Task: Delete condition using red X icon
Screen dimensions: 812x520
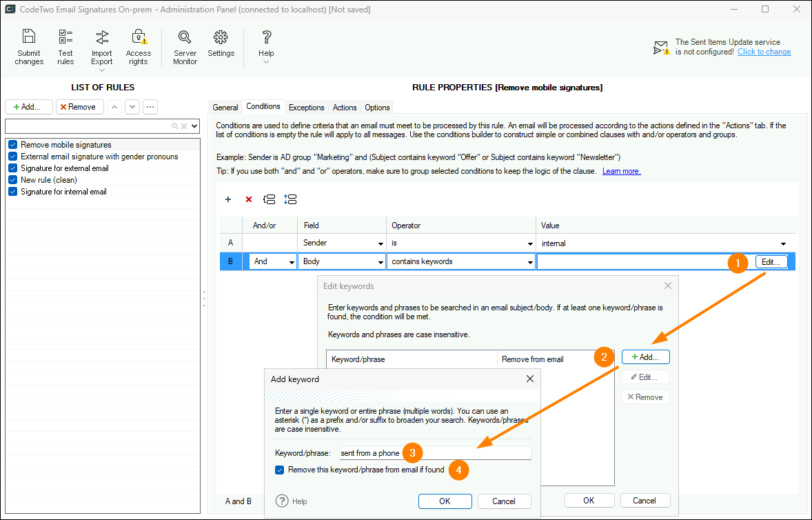Action: click(249, 199)
